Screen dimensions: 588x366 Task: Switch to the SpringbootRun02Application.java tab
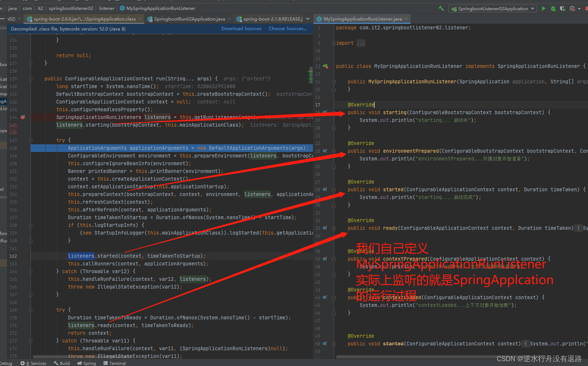[x=189, y=19]
